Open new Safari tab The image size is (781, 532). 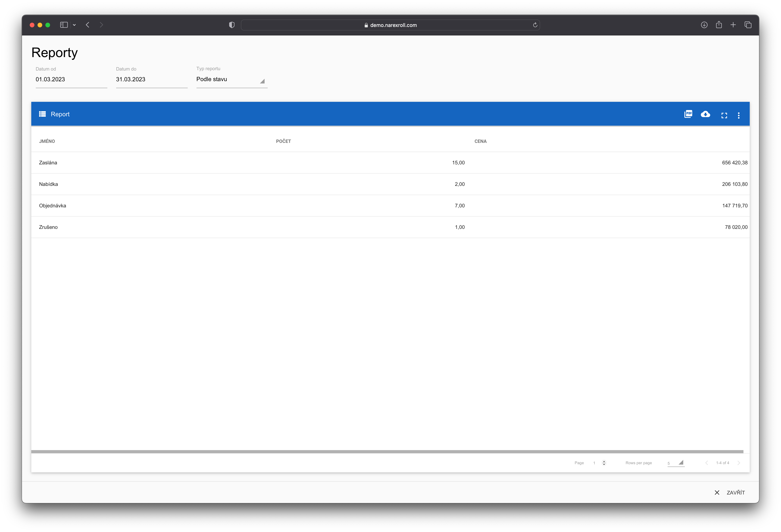pos(733,25)
